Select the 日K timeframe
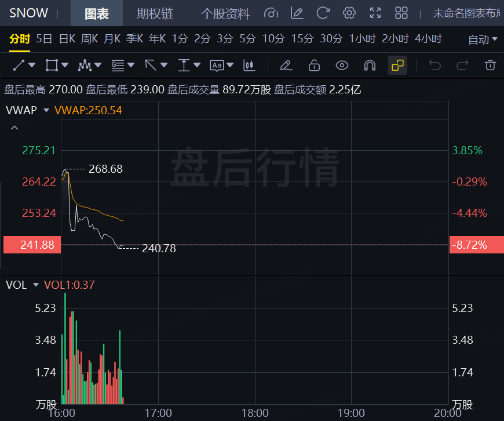 pos(67,39)
